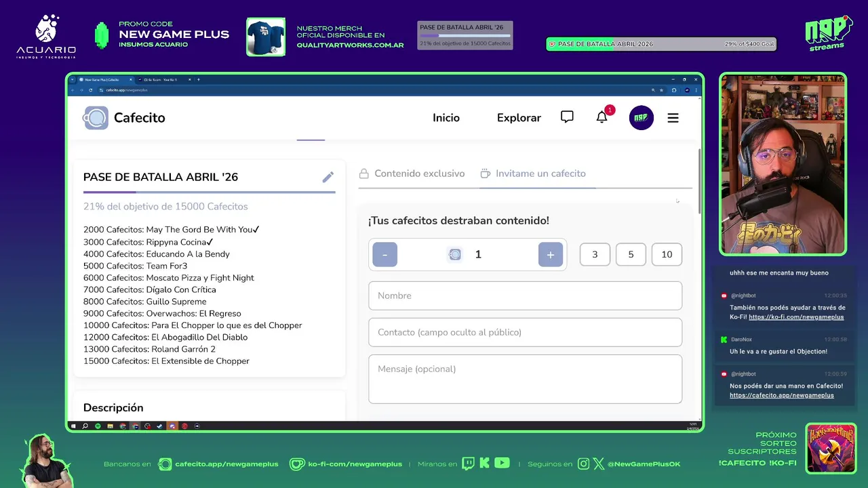Click the merch T-shirt thumbnail in the overlay

pos(266,37)
